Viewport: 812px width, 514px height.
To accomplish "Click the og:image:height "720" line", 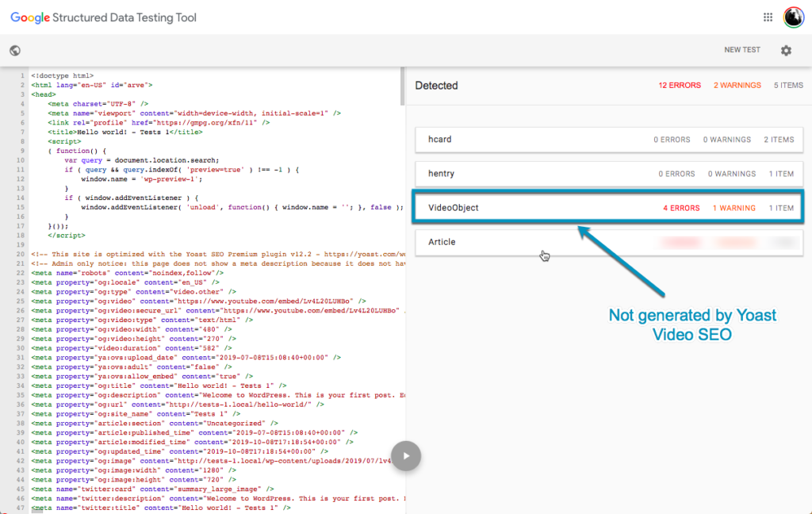I will (x=133, y=480).
